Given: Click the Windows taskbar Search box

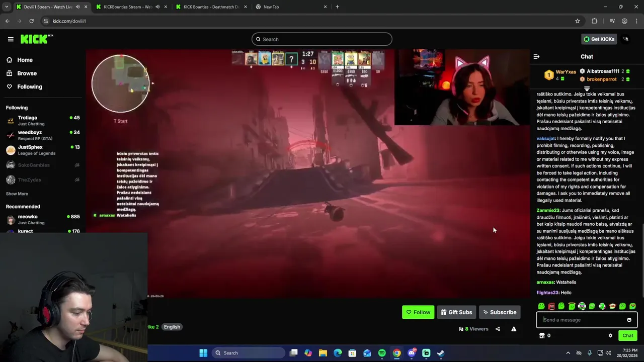Looking at the screenshot, I should tap(248, 353).
